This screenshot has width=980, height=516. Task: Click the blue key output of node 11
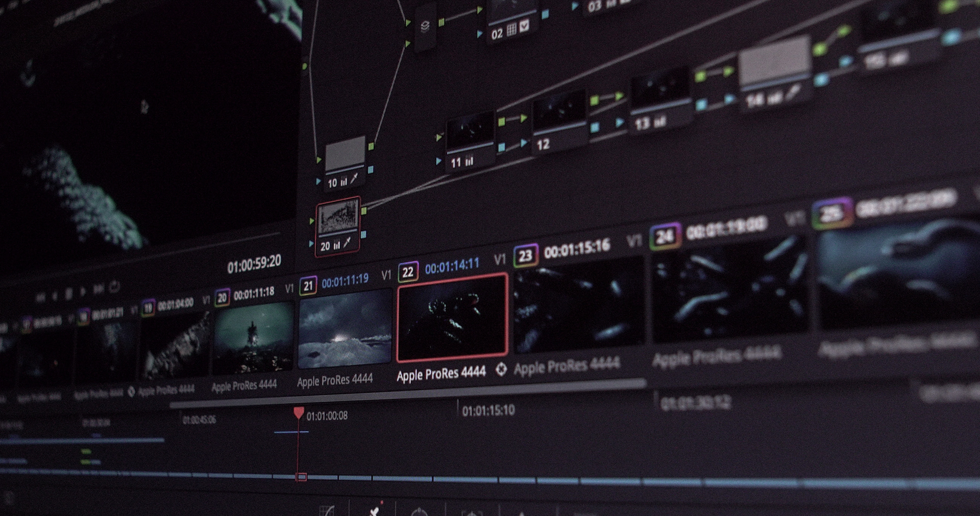coord(501,147)
